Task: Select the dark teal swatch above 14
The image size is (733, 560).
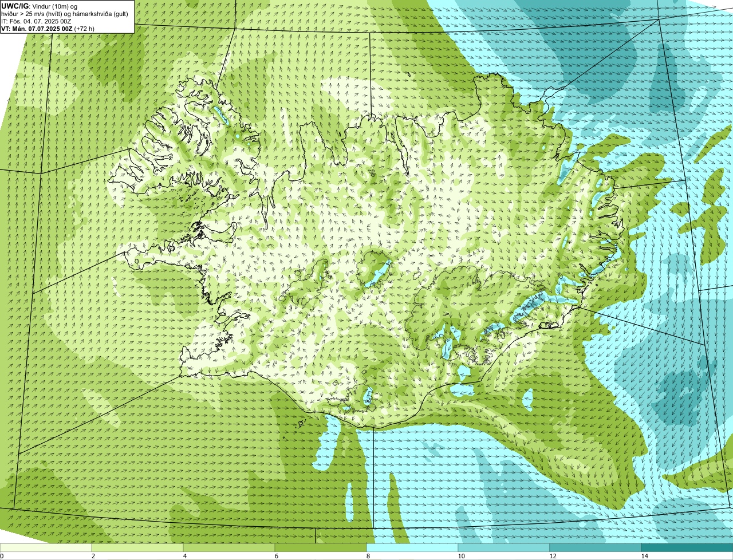Action: [687, 547]
